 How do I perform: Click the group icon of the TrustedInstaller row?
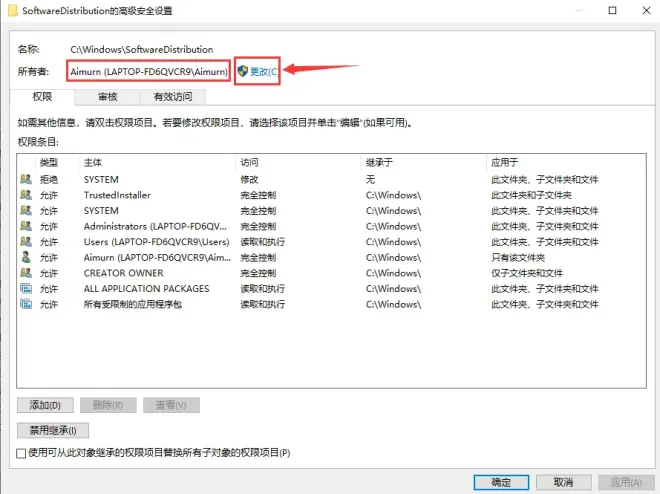point(26,195)
